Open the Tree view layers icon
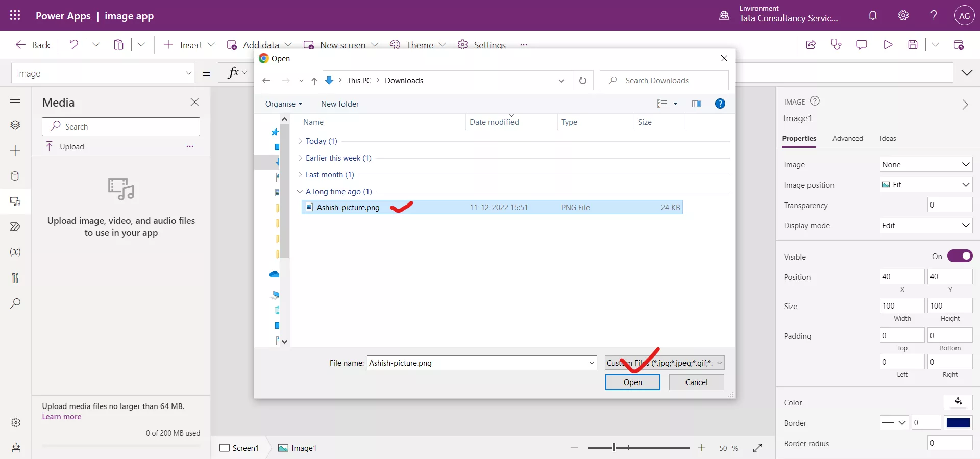This screenshot has width=980, height=459. [x=15, y=125]
